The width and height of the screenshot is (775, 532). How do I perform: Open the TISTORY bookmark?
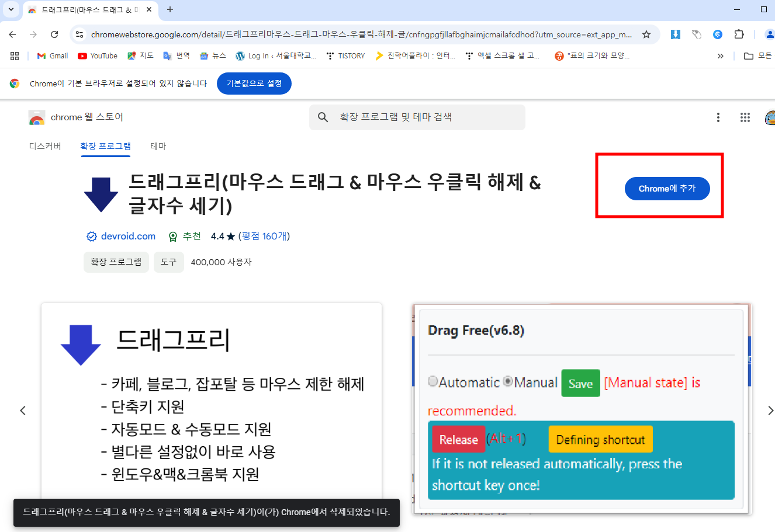coord(345,56)
